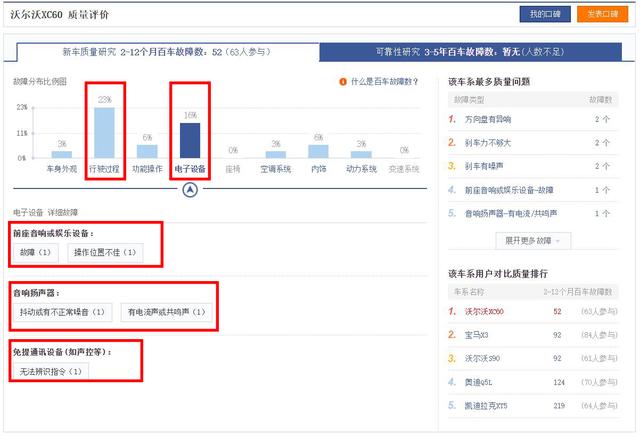Click the 前座音响或娱乐设备 heading
This screenshot has height=436, width=640.
53,234
